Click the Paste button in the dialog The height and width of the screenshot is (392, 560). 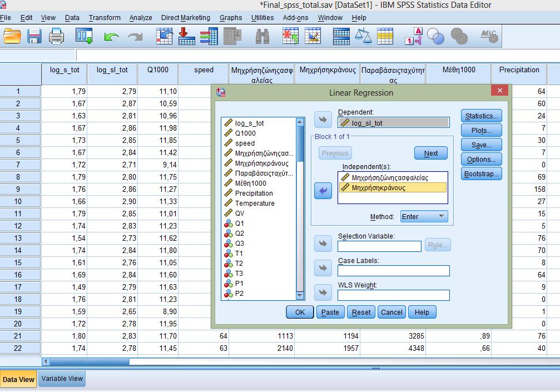(330, 312)
